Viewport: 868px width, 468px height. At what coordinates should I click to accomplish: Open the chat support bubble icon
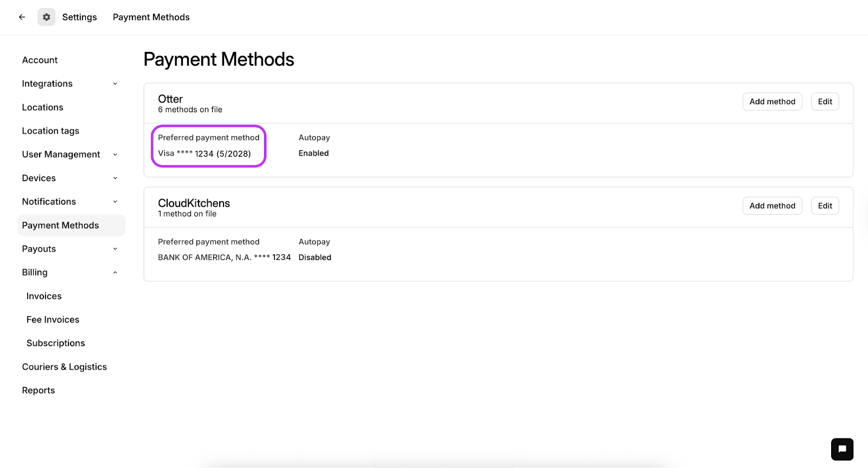[x=842, y=449]
